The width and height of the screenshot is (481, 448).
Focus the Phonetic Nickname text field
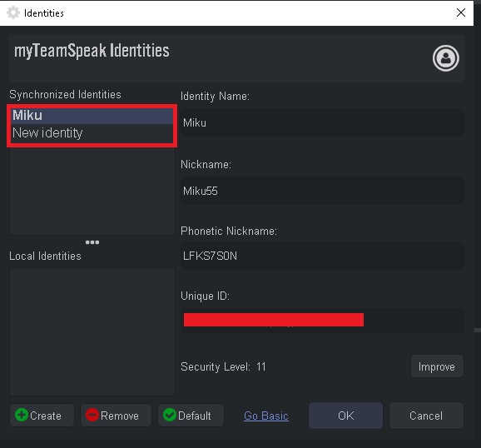pos(322,256)
